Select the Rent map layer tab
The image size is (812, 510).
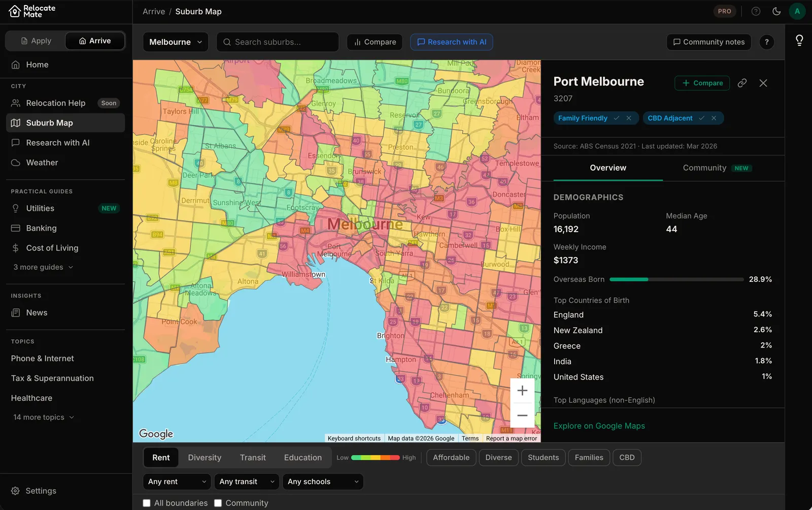[x=161, y=458]
